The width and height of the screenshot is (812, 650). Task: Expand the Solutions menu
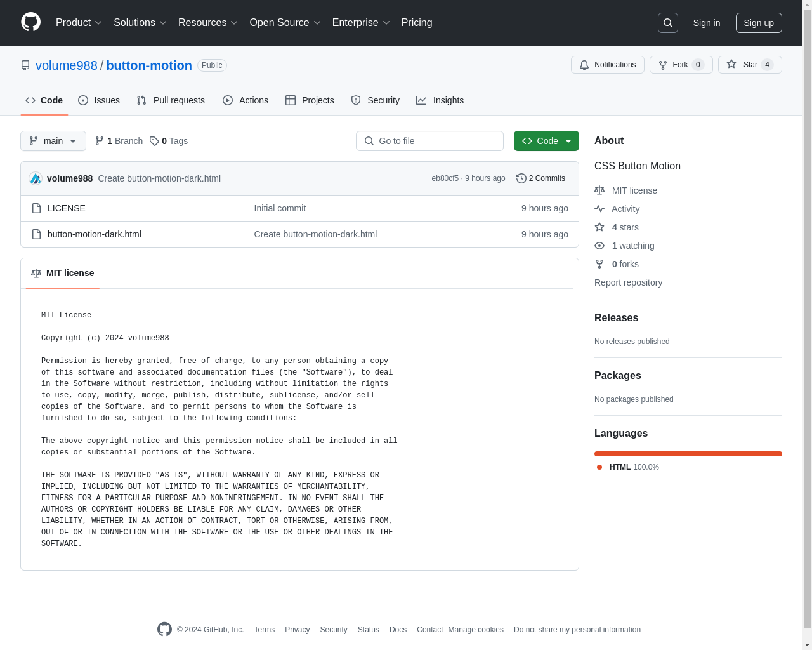pyautogui.click(x=140, y=23)
